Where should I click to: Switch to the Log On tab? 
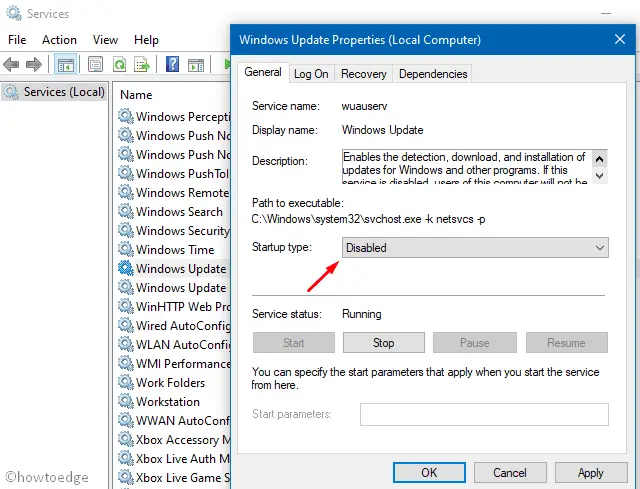pos(311,74)
